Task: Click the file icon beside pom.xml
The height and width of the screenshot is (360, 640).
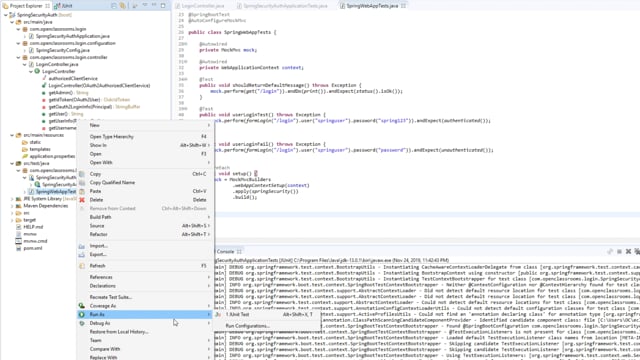Action: 18,248
